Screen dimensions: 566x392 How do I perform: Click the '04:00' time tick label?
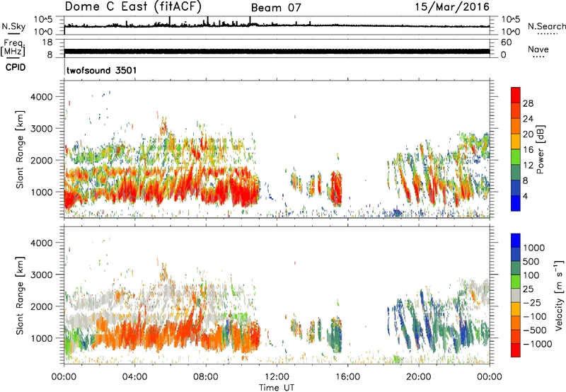tap(134, 377)
